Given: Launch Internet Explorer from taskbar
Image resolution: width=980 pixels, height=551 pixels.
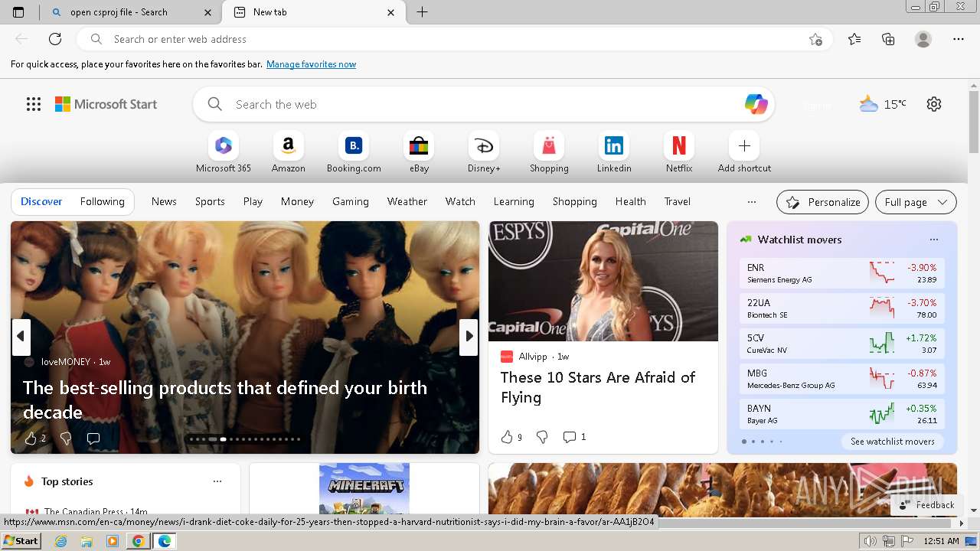Looking at the screenshot, I should coord(61,541).
